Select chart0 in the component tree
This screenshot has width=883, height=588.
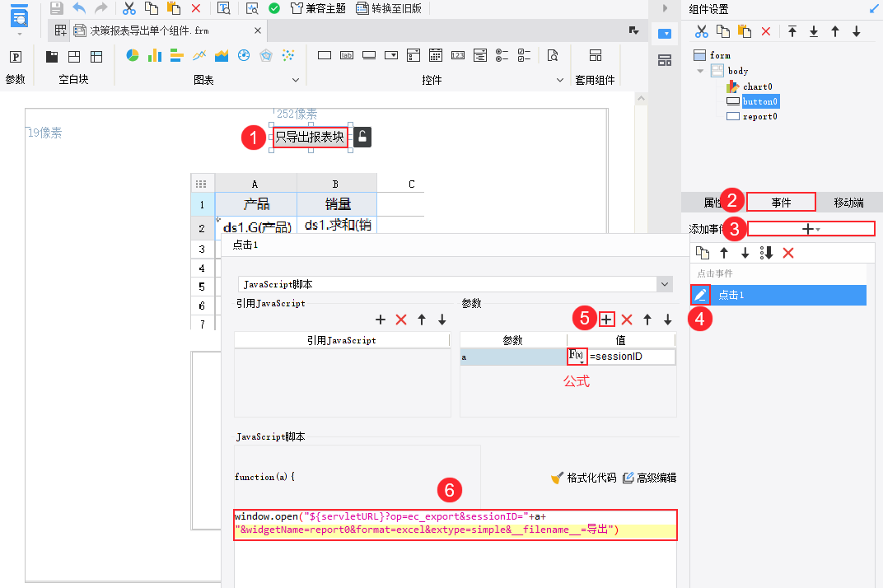point(757,86)
